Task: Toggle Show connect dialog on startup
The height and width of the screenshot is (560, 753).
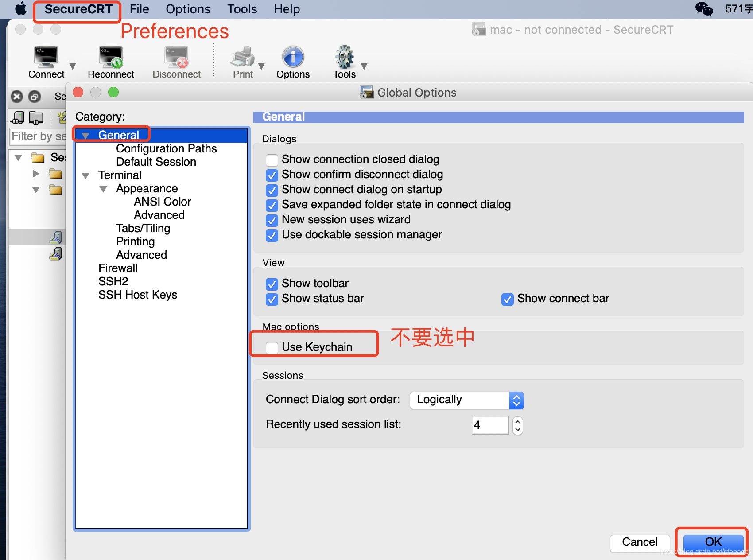Action: 272,190
